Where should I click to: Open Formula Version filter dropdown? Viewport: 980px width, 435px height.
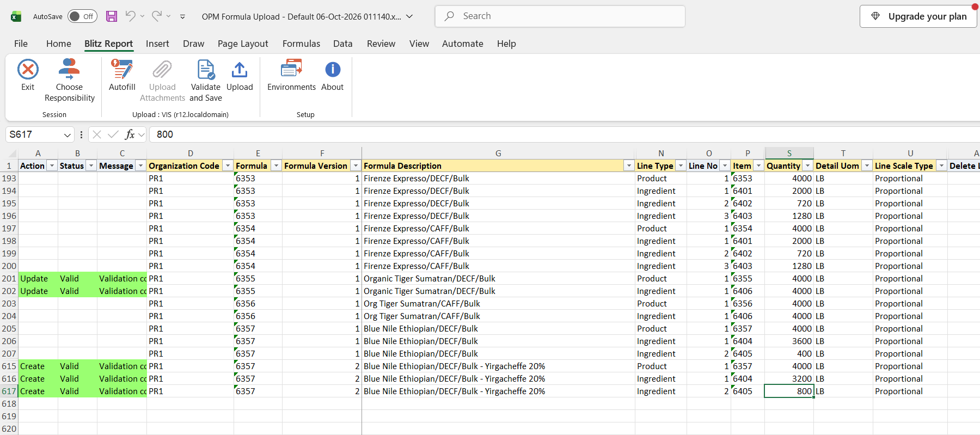pyautogui.click(x=356, y=166)
